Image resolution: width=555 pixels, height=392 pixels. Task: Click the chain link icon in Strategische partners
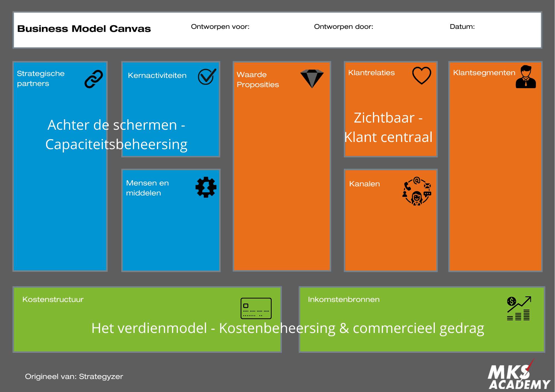(94, 79)
